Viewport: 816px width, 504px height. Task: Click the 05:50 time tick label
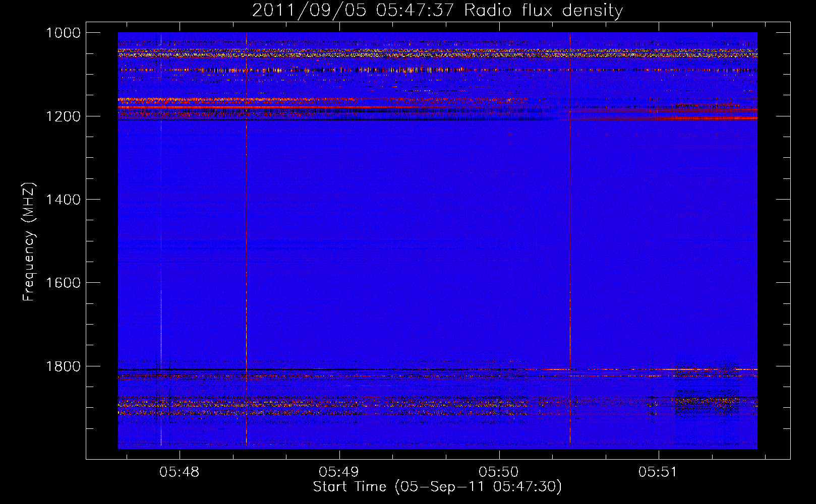[499, 472]
